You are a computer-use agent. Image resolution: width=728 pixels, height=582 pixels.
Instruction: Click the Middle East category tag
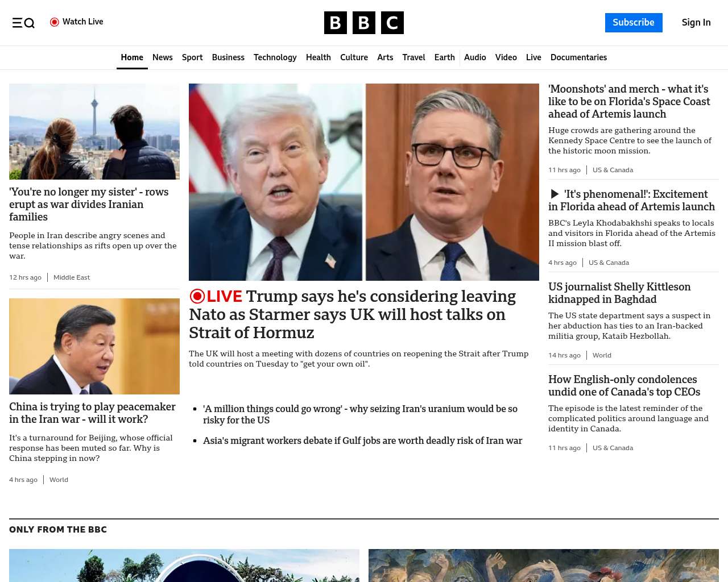72,277
